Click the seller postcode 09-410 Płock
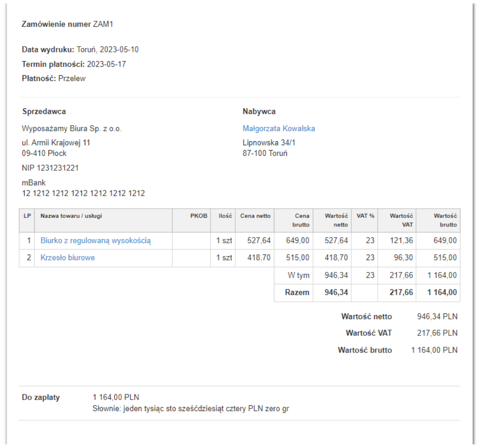The height and width of the screenshot is (448, 478). (x=44, y=153)
